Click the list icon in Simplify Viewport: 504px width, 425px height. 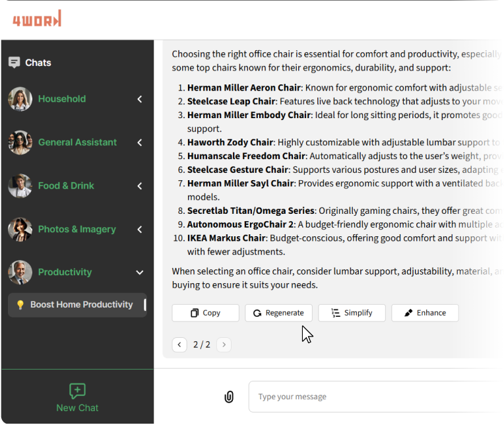pyautogui.click(x=335, y=313)
